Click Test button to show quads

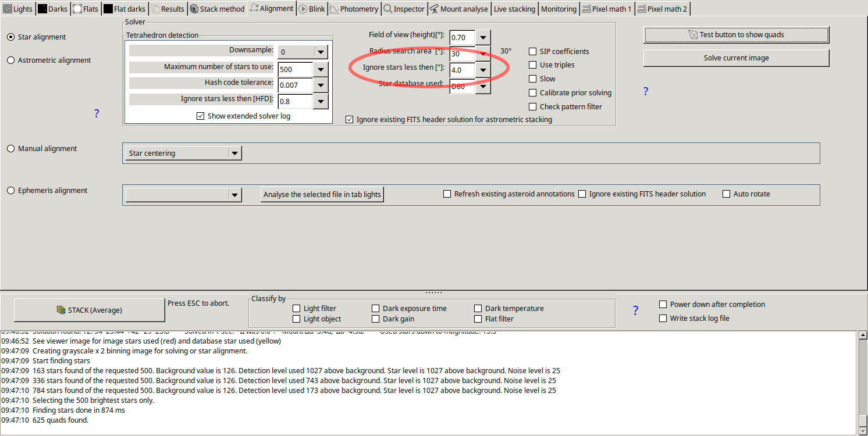click(736, 35)
